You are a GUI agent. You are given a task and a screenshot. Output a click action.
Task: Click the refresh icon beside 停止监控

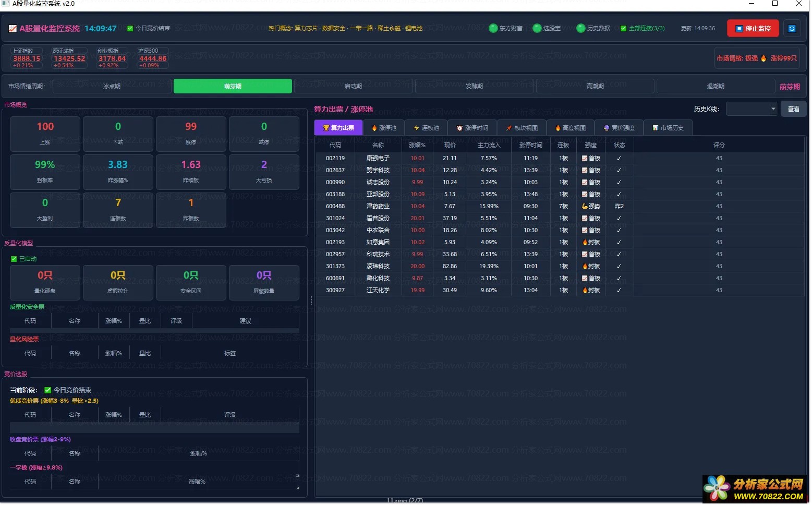[x=792, y=29]
